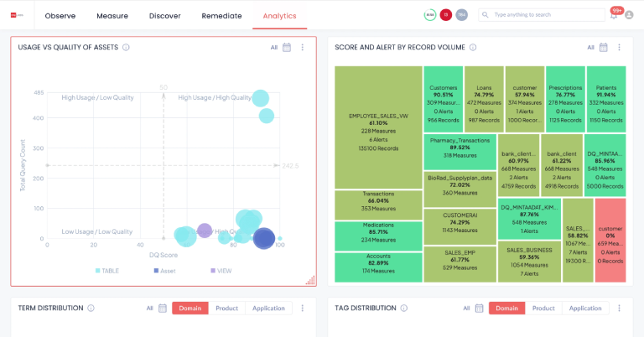The width and height of the screenshot is (644, 337).
Task: Open three-dot menu of Usage vs Quality panel
Action: pos(303,48)
